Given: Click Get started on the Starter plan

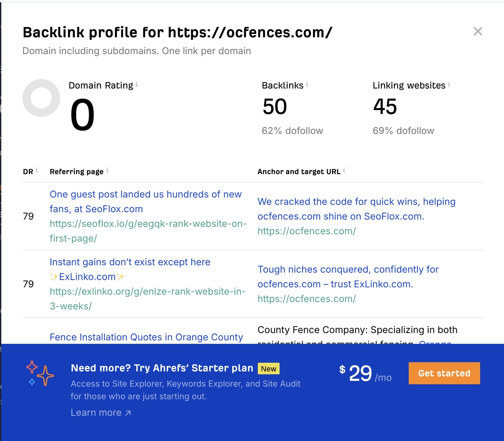Looking at the screenshot, I should pyautogui.click(x=444, y=373).
